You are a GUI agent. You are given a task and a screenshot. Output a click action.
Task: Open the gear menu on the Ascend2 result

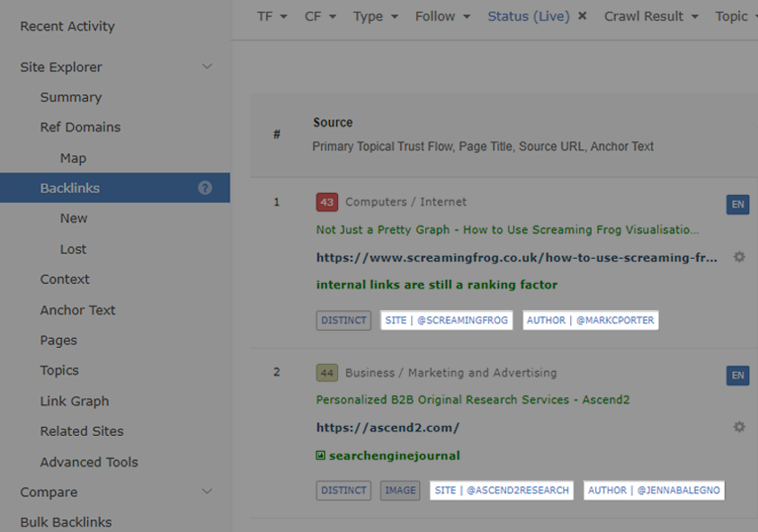click(739, 427)
